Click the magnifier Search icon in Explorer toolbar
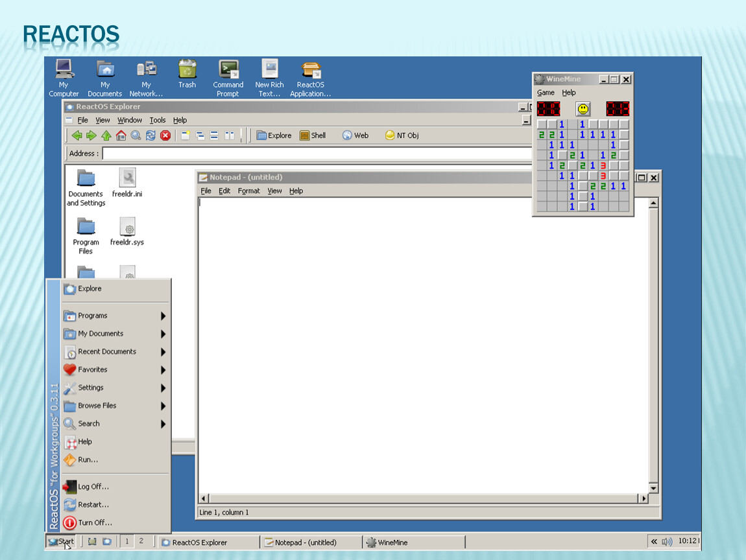The height and width of the screenshot is (560, 746). coord(136,135)
